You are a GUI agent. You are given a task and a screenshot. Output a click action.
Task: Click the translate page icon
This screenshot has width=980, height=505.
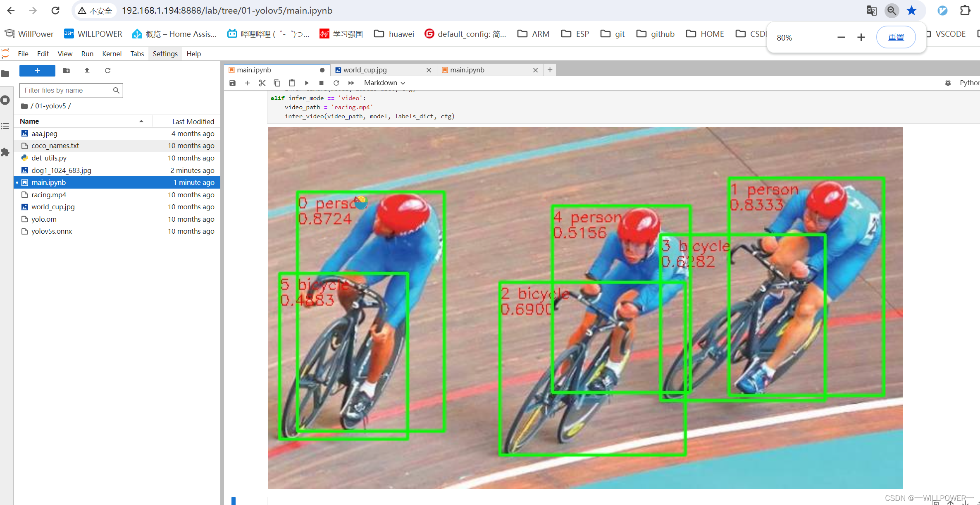(872, 10)
